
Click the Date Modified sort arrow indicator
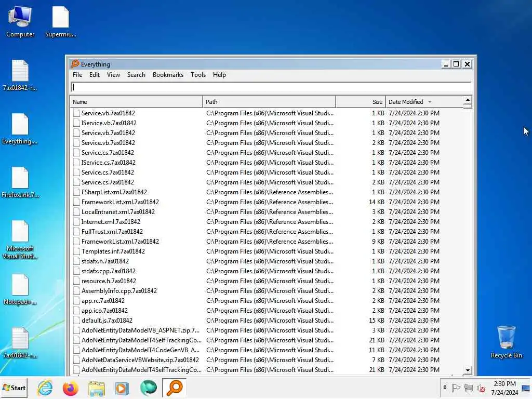(x=430, y=102)
